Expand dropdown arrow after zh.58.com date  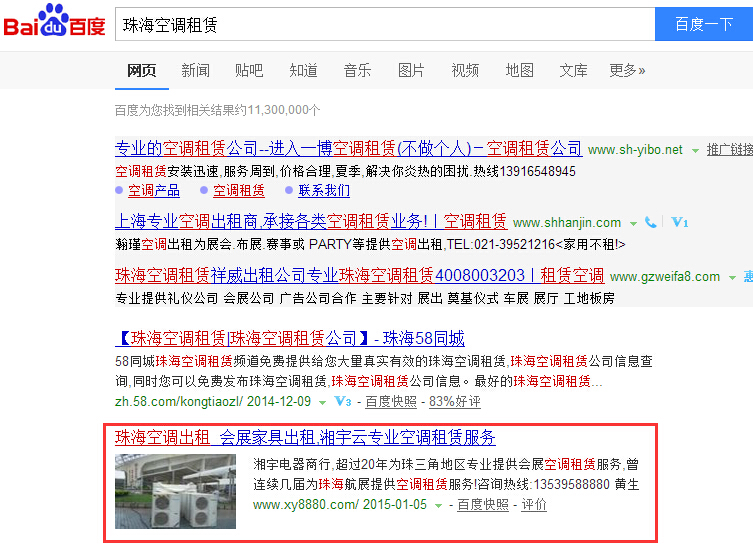coord(323,402)
